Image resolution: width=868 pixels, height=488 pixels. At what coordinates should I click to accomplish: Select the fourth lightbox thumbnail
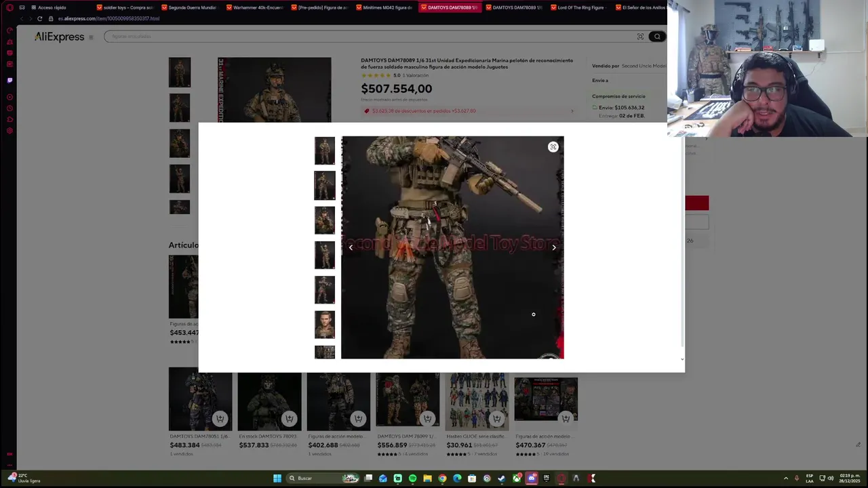(325, 255)
